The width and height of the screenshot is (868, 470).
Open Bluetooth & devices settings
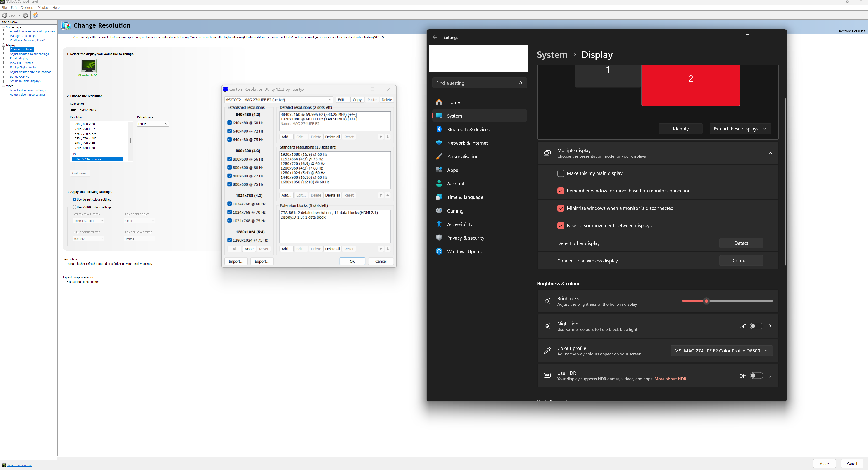click(468, 129)
